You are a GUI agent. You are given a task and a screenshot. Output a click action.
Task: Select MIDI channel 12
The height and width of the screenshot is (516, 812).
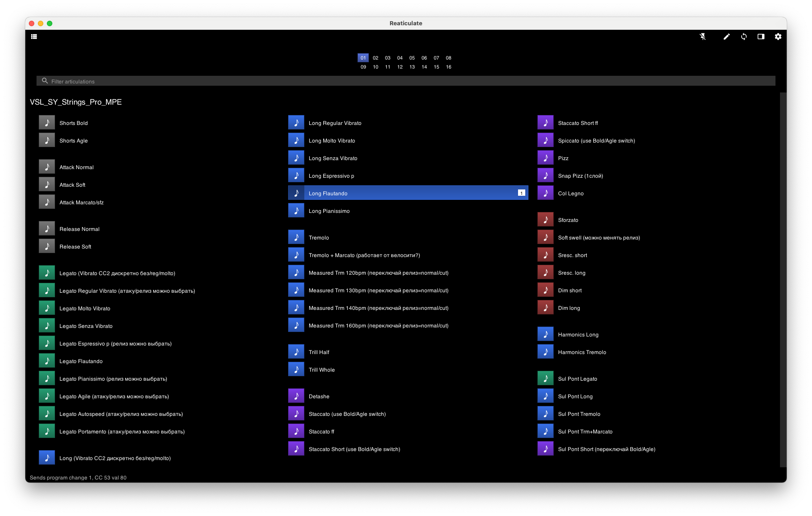pos(400,67)
